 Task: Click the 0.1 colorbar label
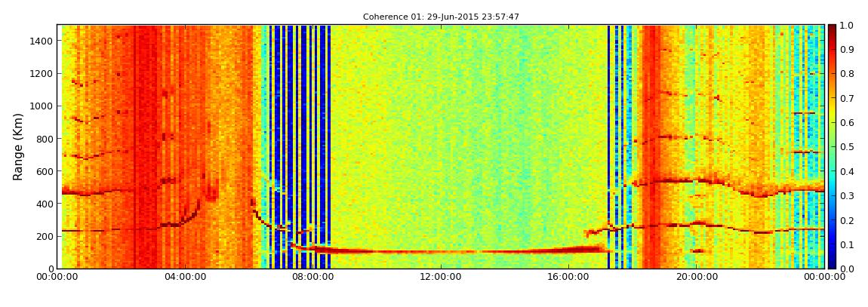[x=846, y=244]
